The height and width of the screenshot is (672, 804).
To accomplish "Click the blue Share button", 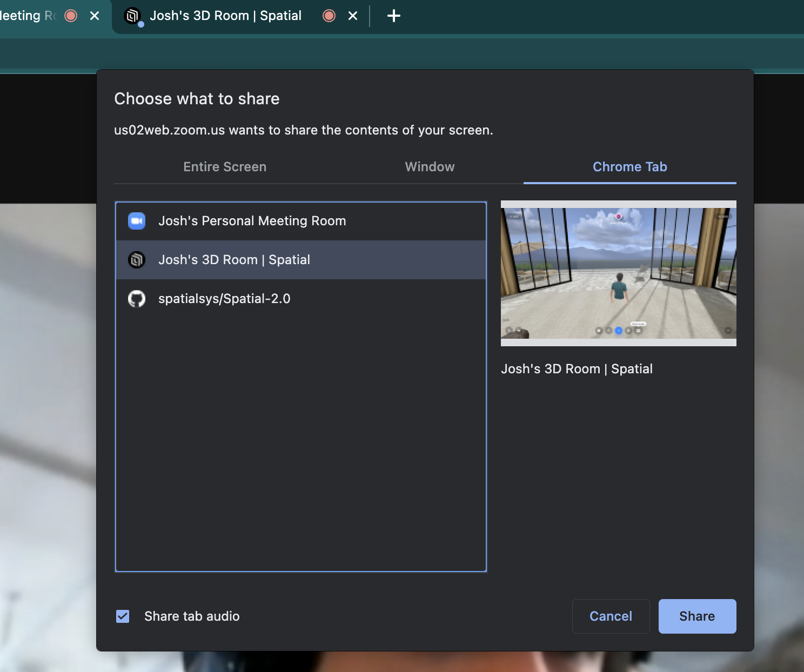I will [697, 616].
